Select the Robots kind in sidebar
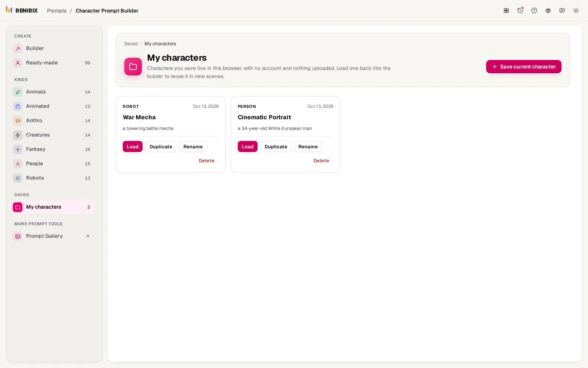 [x=54, y=178]
